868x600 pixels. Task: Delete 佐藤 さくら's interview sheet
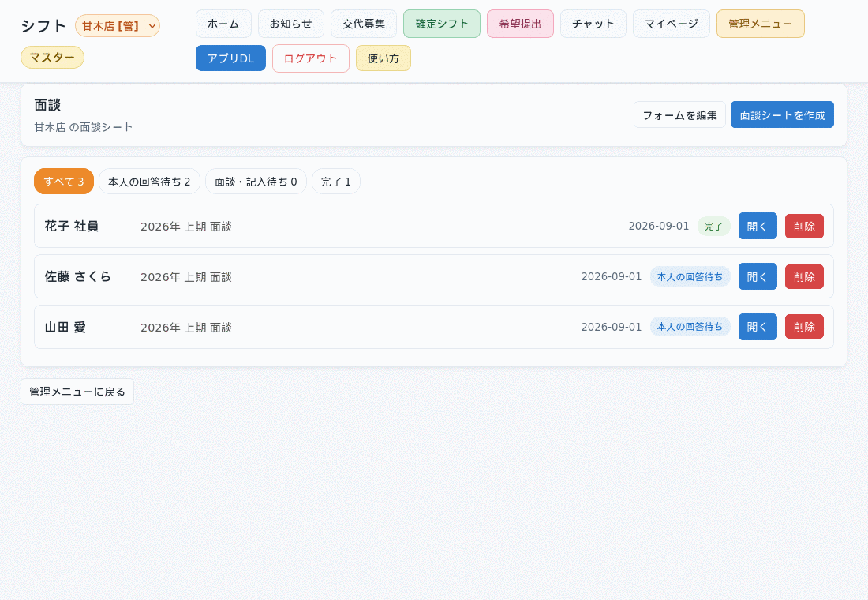point(804,276)
